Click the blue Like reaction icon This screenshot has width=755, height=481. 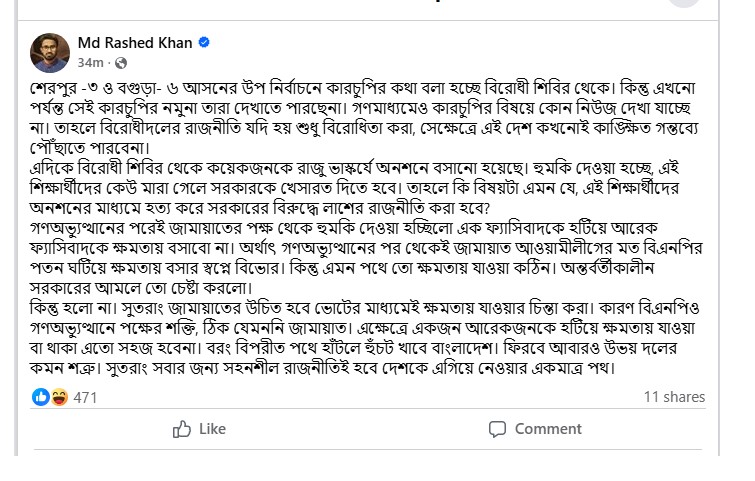coord(41,397)
